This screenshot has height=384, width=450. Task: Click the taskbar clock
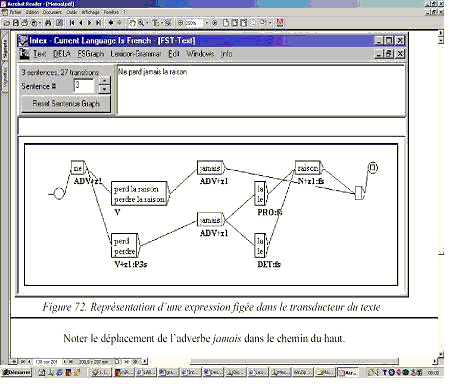coord(434,373)
